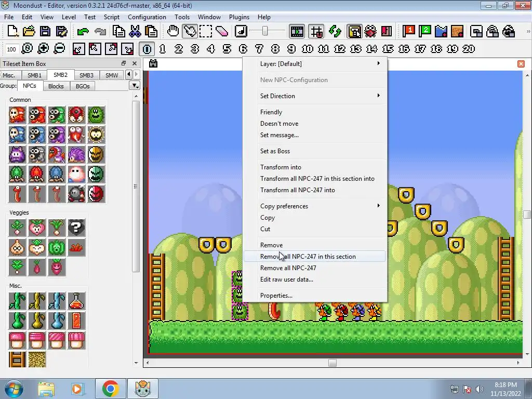Screen dimensions: 532x399
Task: Open the group options dropdown arrow
Action: (x=135, y=86)
